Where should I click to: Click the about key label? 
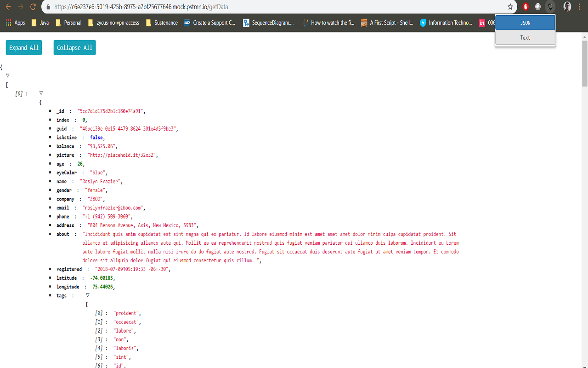63,234
